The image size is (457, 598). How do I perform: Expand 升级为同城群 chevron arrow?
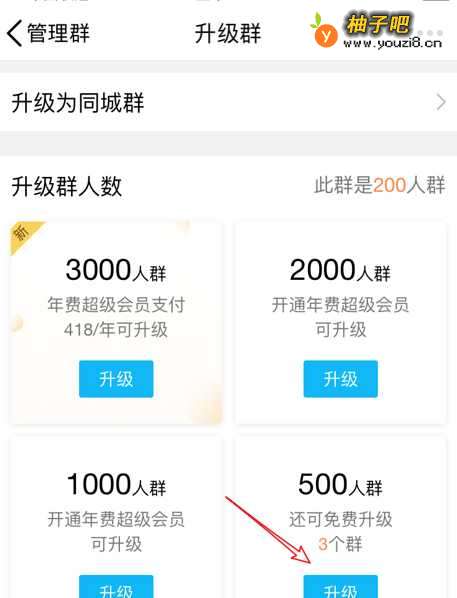441,103
